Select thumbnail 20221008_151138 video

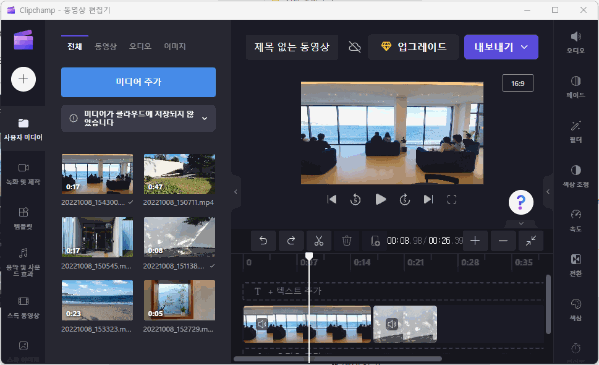click(179, 237)
